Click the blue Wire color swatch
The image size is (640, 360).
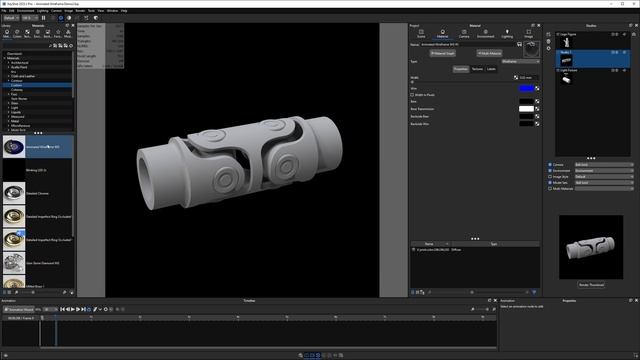click(x=526, y=88)
